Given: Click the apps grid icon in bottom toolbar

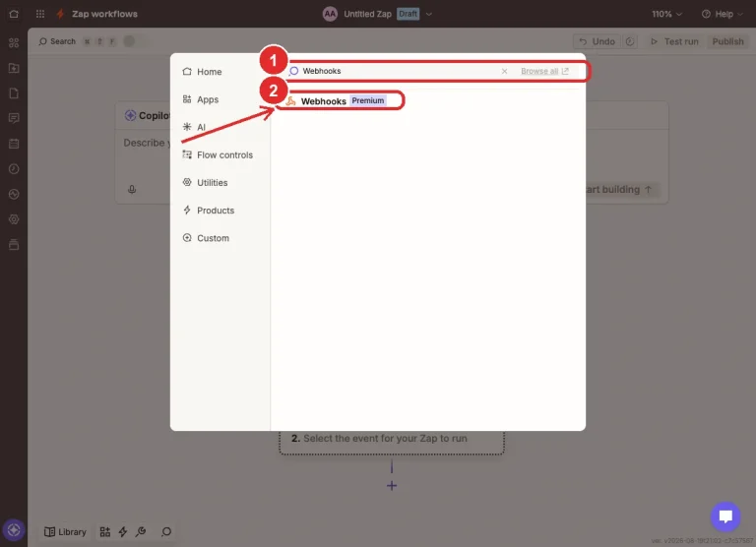Looking at the screenshot, I should (x=104, y=532).
